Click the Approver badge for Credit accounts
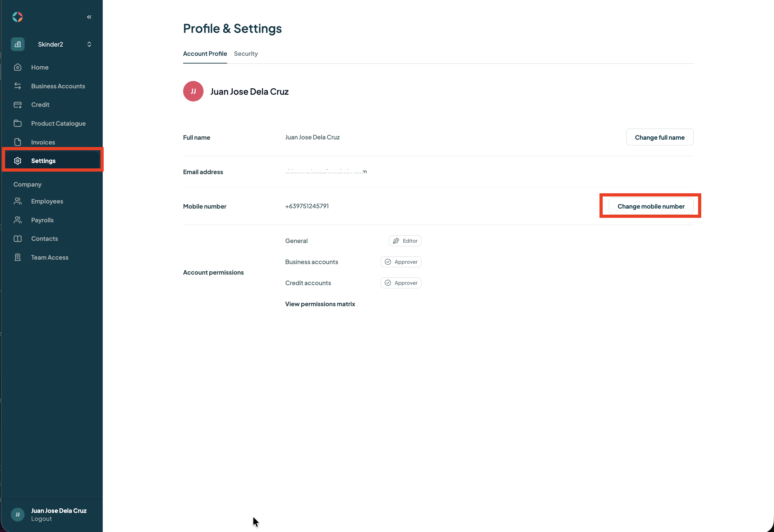774x532 pixels. tap(401, 283)
